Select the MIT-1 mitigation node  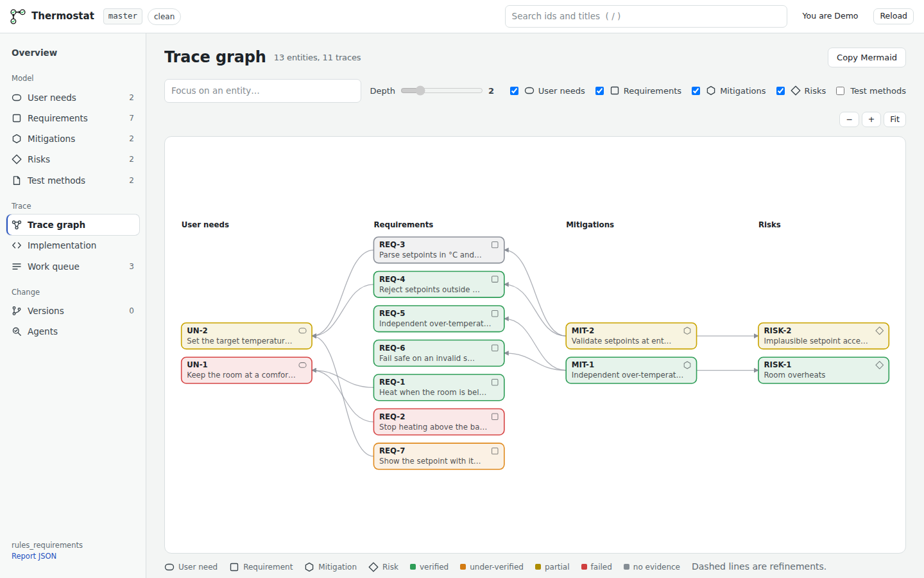pyautogui.click(x=631, y=371)
